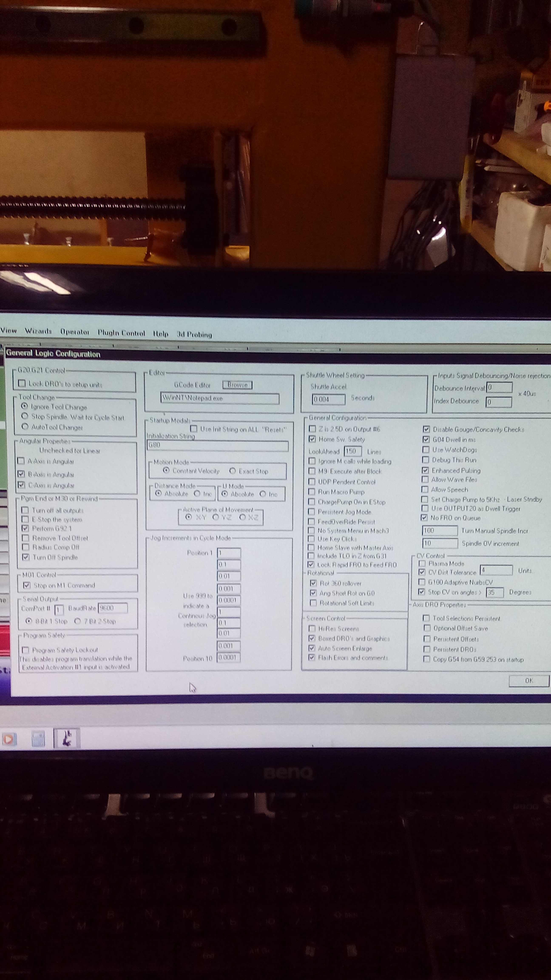Open the PlugIn Control menu
Image resolution: width=551 pixels, height=980 pixels.
coord(121,333)
